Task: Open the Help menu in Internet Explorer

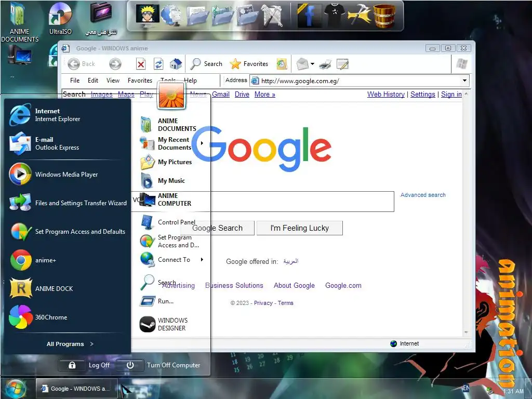Action: 190,81
